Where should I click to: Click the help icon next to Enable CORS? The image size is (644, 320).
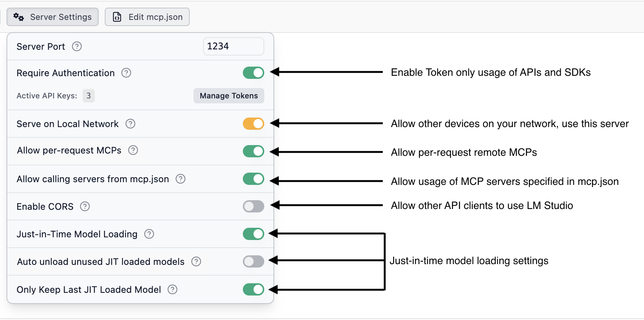[x=85, y=206]
